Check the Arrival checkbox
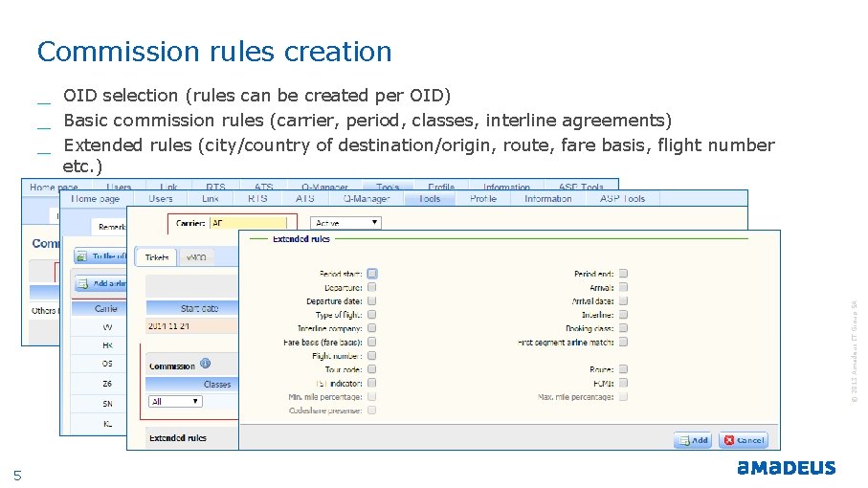The width and height of the screenshot is (868, 488). (x=623, y=287)
